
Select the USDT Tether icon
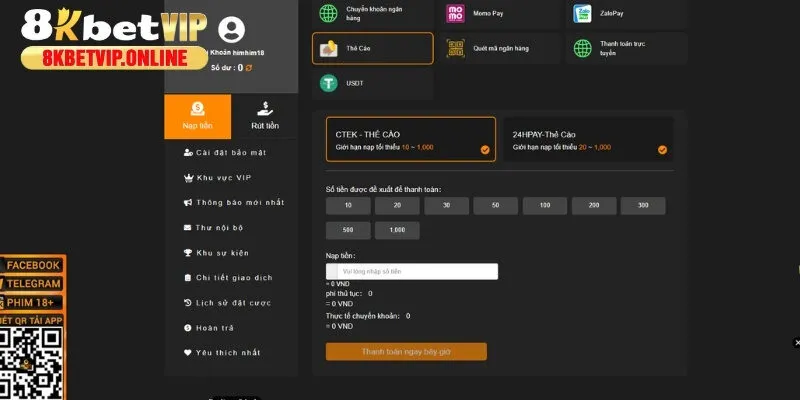click(327, 84)
